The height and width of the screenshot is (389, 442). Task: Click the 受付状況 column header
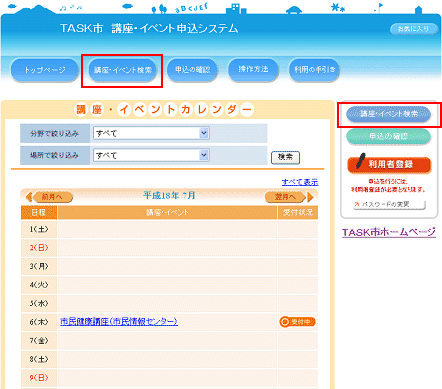298,213
